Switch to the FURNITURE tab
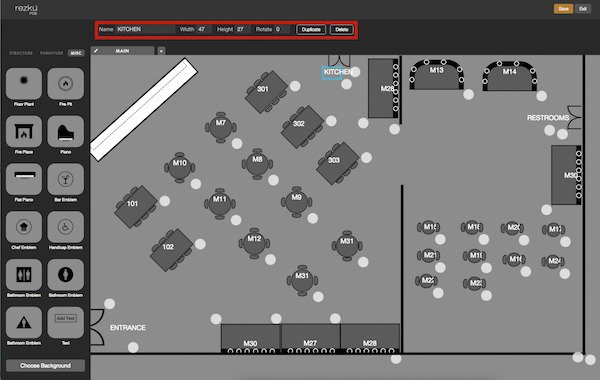The image size is (600, 380). click(x=52, y=53)
